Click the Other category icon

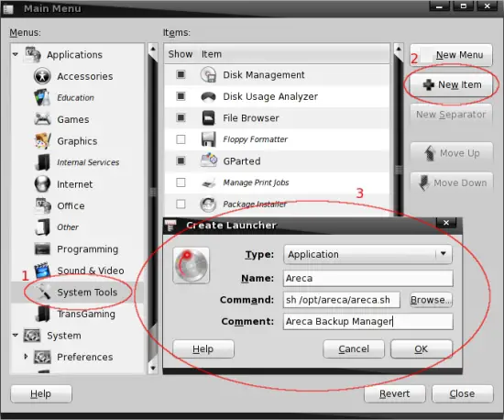pyautogui.click(x=42, y=227)
